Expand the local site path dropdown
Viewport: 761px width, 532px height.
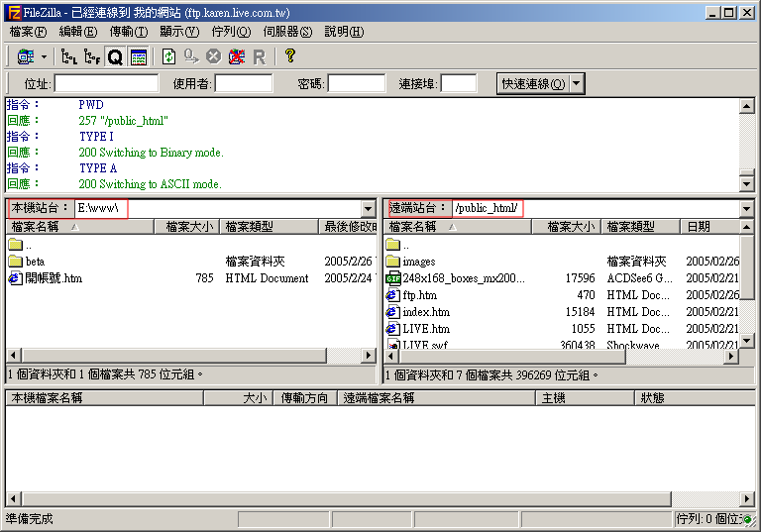point(369,209)
